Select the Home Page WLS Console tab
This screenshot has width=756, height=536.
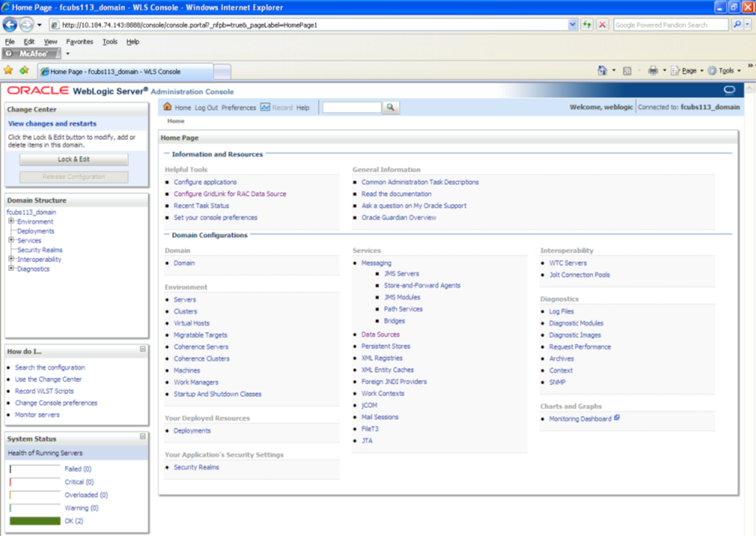coord(125,71)
